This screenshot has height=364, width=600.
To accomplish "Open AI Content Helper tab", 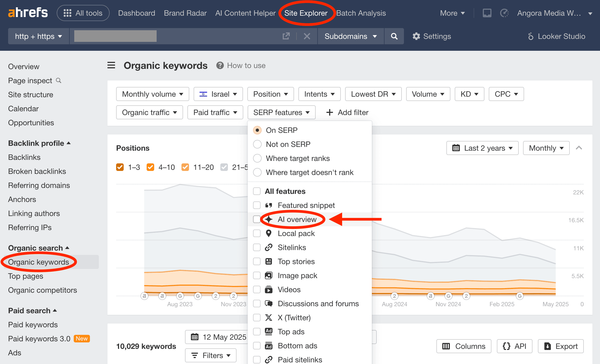I will tap(245, 13).
